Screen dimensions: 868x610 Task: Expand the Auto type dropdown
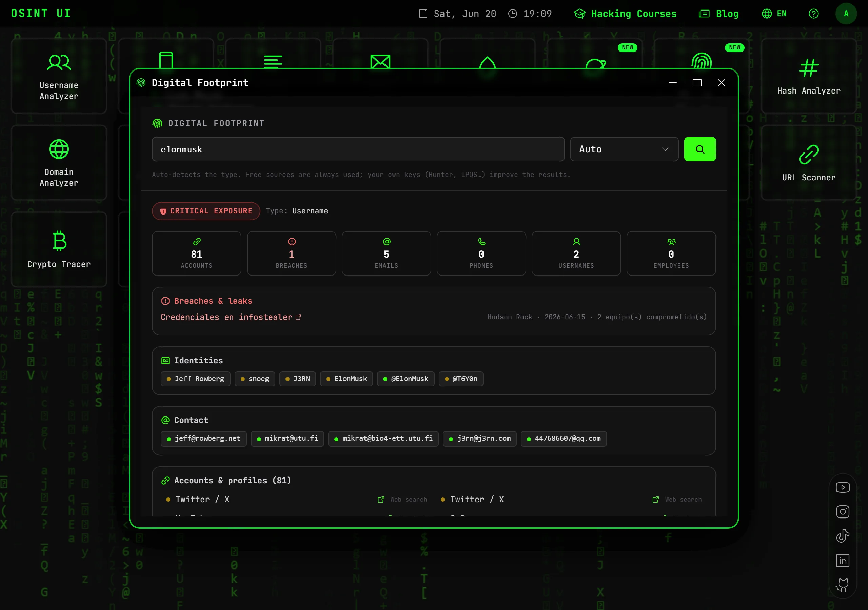[624, 149]
